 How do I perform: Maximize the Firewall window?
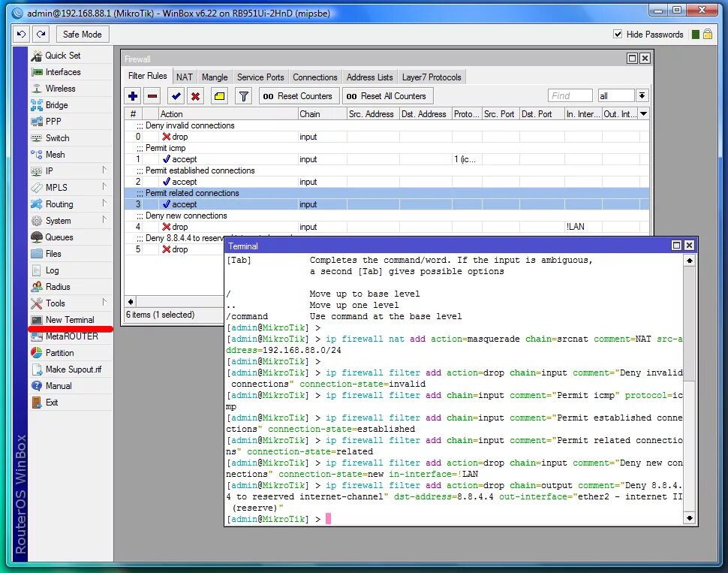point(632,58)
